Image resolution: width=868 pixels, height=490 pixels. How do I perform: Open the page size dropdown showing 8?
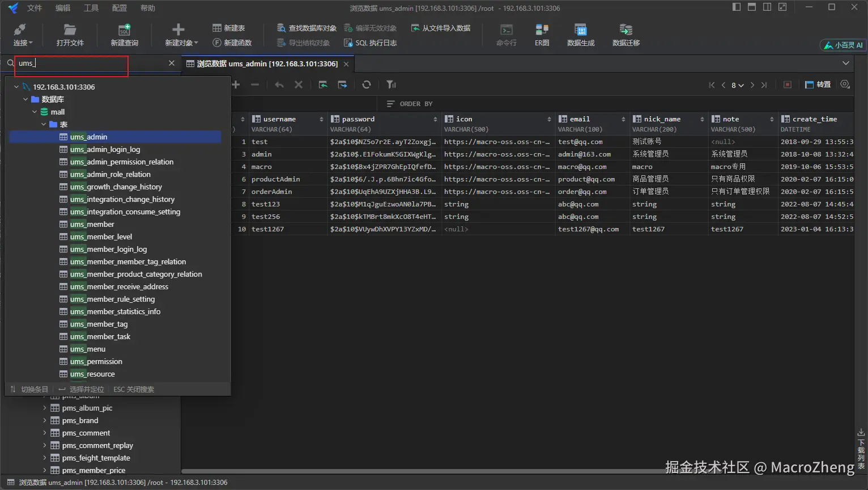tap(737, 85)
